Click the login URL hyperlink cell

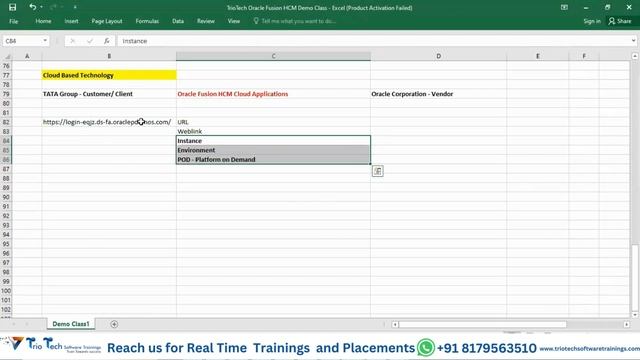click(109, 122)
